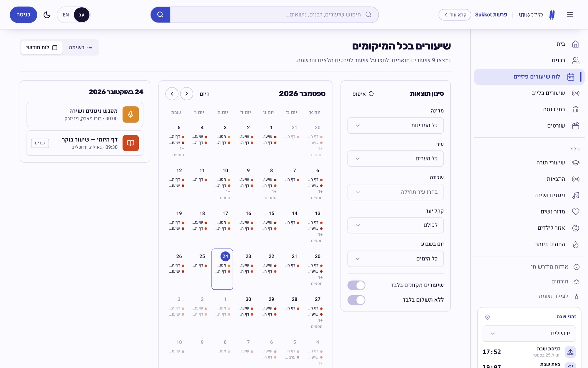Click the home icon beside בית
The height and width of the screenshot is (368, 588).
pyautogui.click(x=575, y=44)
